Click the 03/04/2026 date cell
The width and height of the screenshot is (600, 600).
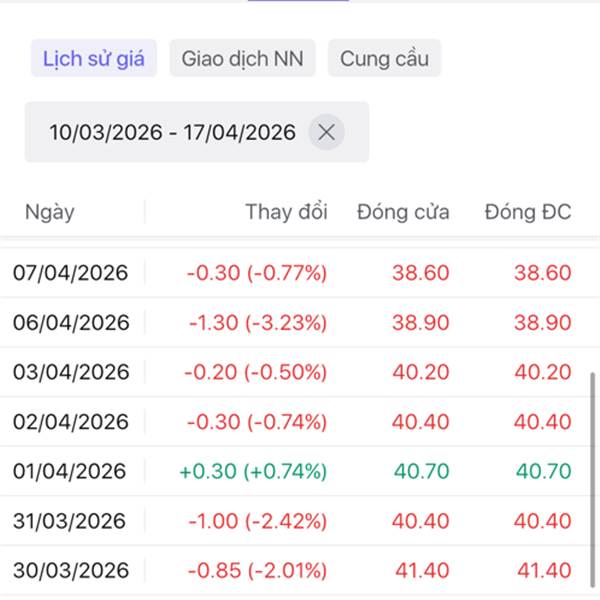tap(71, 372)
